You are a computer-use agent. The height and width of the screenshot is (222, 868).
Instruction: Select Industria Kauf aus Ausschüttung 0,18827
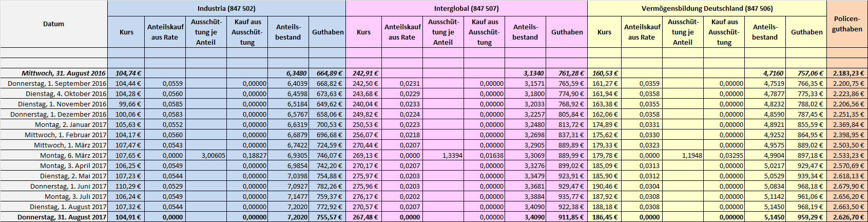click(247, 155)
